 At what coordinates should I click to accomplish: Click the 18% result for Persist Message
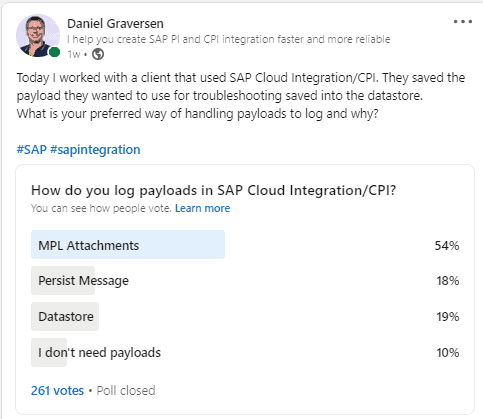coord(448,281)
